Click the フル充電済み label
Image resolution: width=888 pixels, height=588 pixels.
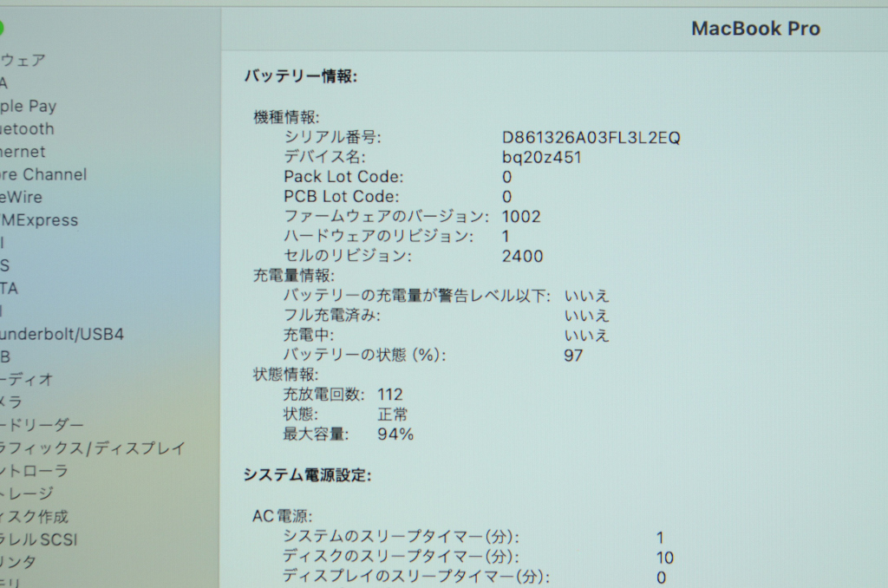[x=332, y=316]
